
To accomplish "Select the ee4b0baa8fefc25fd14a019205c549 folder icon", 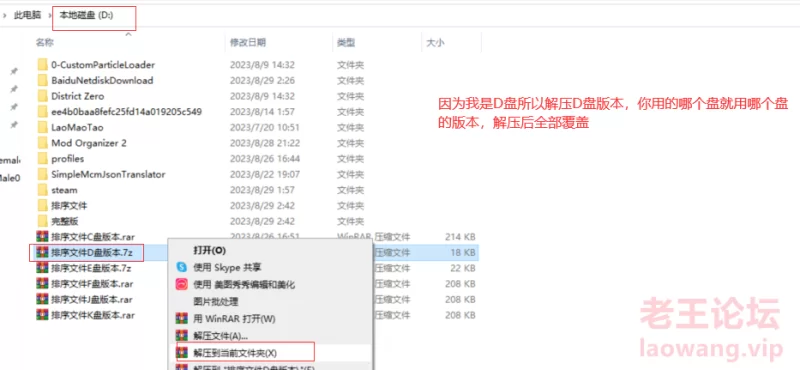I will click(x=42, y=111).
